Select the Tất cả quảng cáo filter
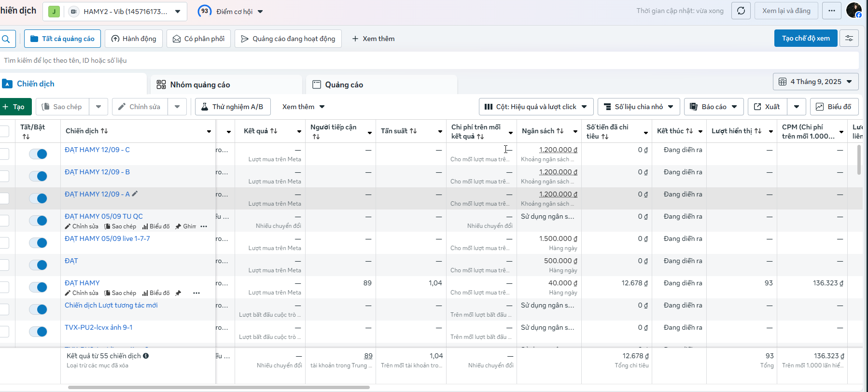This screenshot has height=392, width=868. (x=62, y=39)
